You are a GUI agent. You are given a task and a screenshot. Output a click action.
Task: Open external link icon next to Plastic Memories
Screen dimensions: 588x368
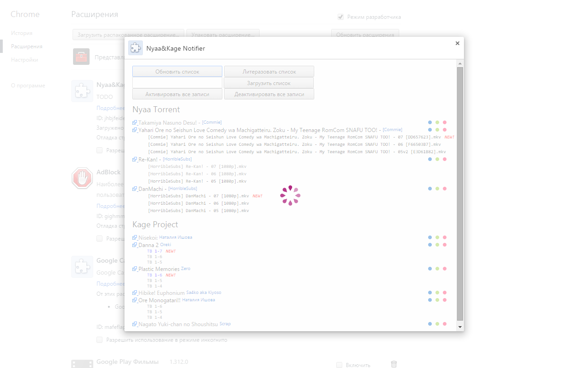pyautogui.click(x=135, y=269)
